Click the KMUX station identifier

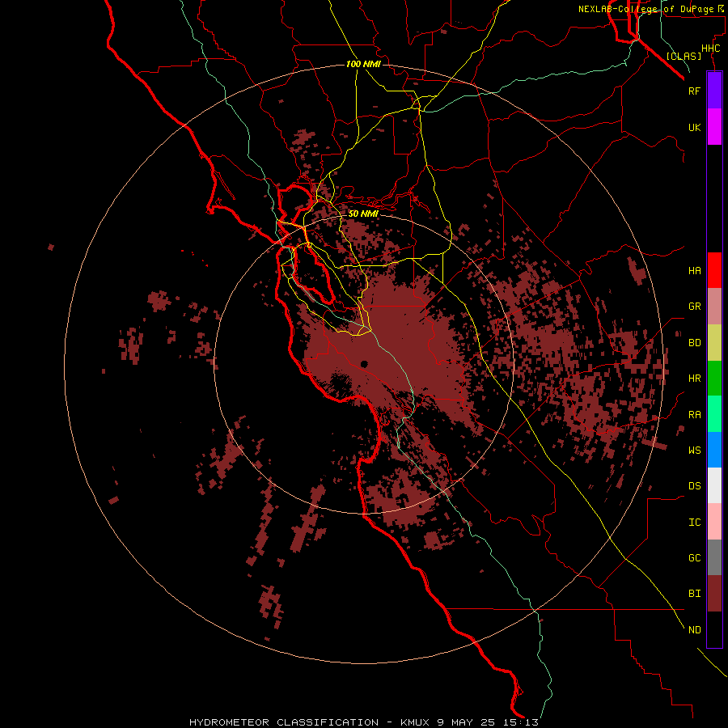click(x=417, y=722)
